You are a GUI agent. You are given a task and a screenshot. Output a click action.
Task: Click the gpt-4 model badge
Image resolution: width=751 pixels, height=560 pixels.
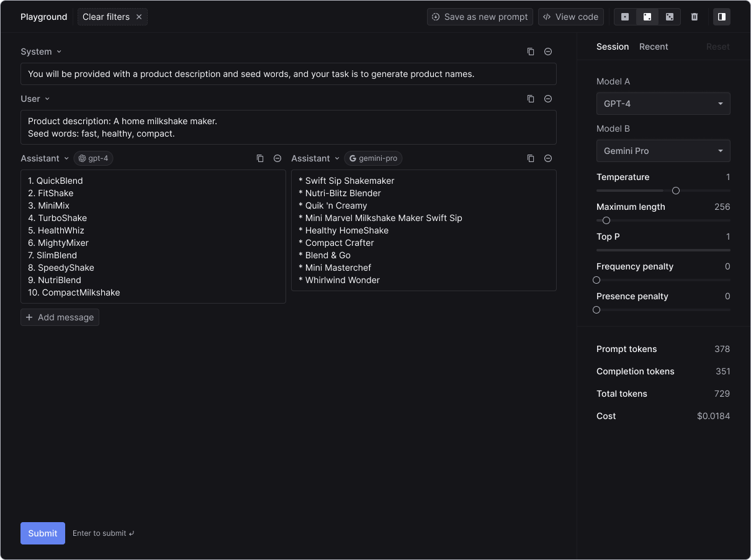tap(94, 158)
